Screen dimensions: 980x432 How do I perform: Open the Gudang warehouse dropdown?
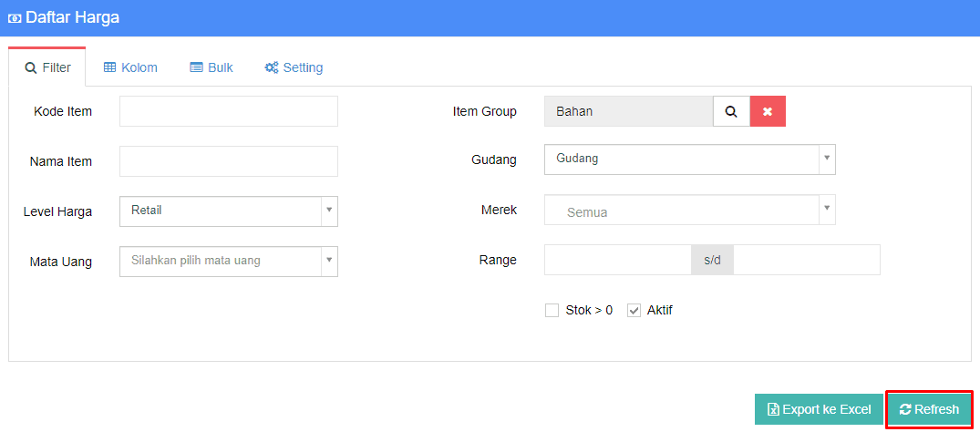[690, 159]
